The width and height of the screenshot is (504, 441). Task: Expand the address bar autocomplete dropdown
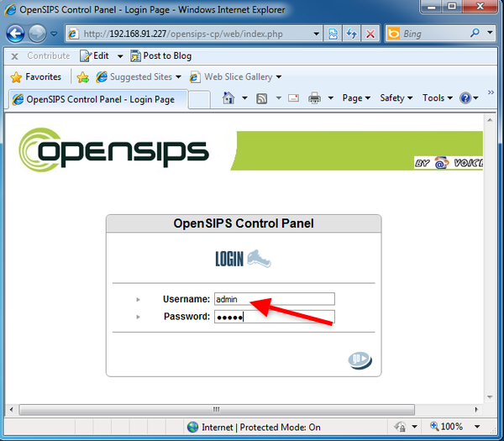(317, 34)
